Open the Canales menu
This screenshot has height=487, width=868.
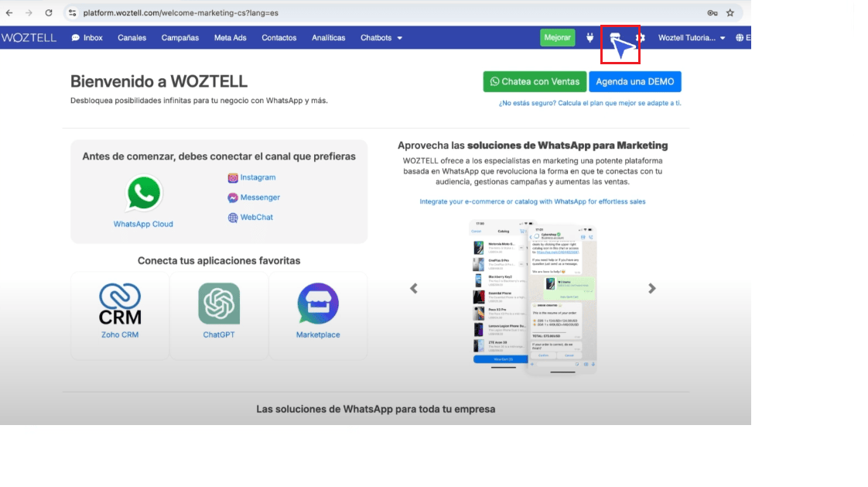tap(132, 38)
